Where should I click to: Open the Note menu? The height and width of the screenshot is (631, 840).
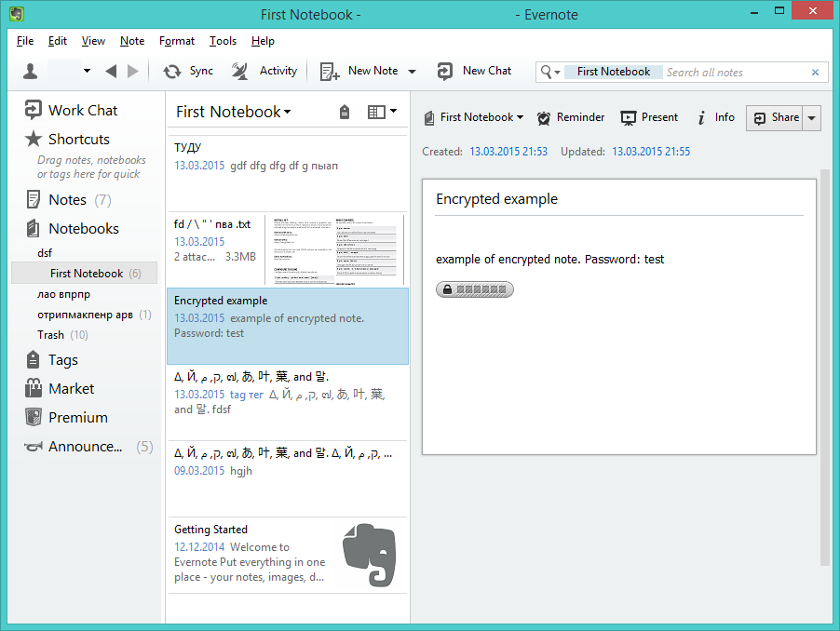click(x=132, y=41)
